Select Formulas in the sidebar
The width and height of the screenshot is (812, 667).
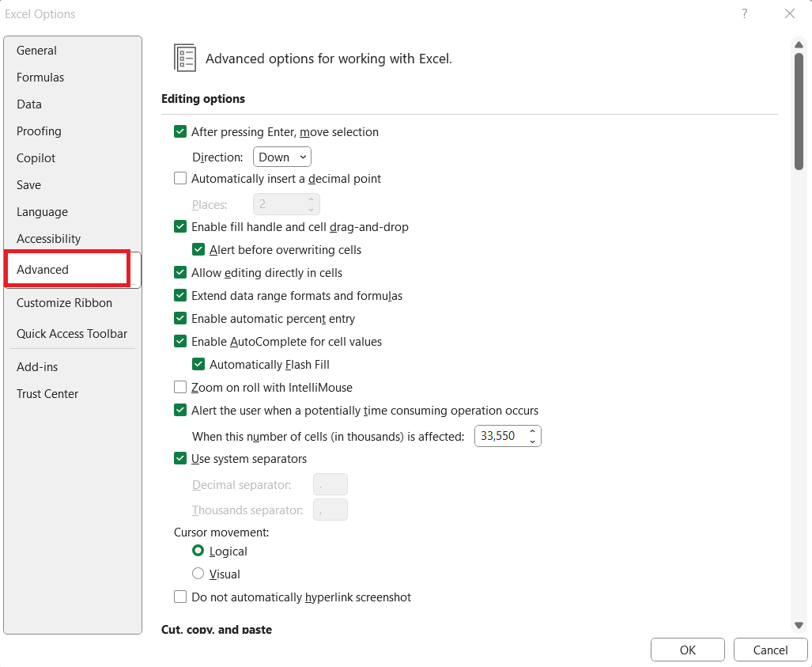(x=40, y=78)
